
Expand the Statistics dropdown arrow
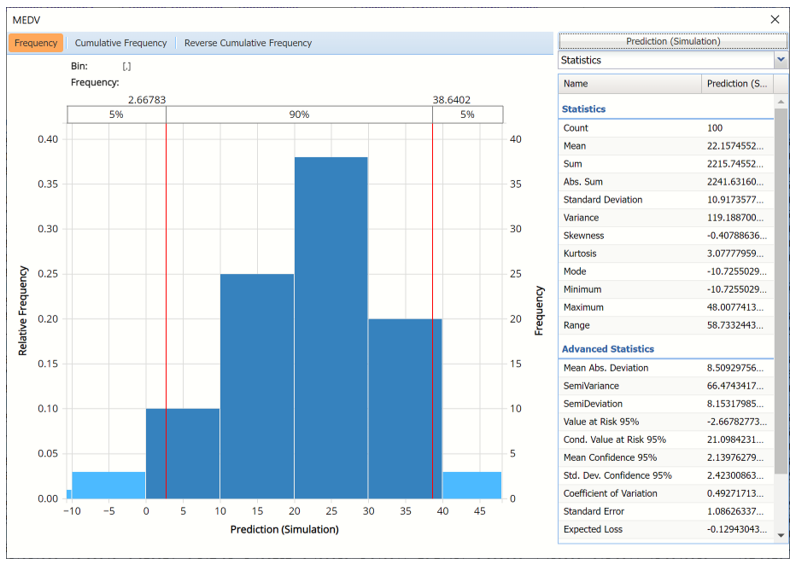point(780,60)
